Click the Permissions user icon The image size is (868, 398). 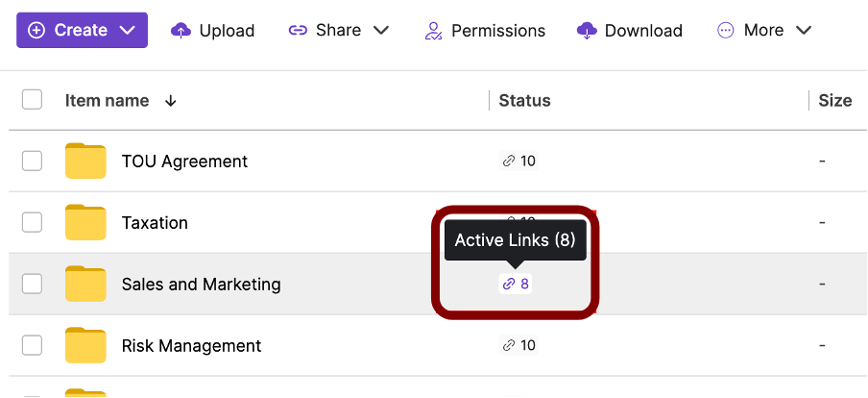click(x=433, y=31)
